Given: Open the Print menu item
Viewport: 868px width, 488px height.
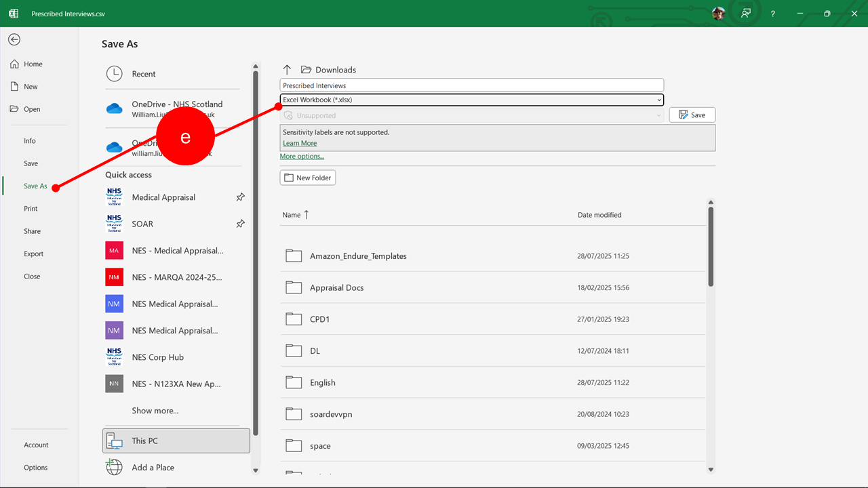Looking at the screenshot, I should click(x=31, y=209).
